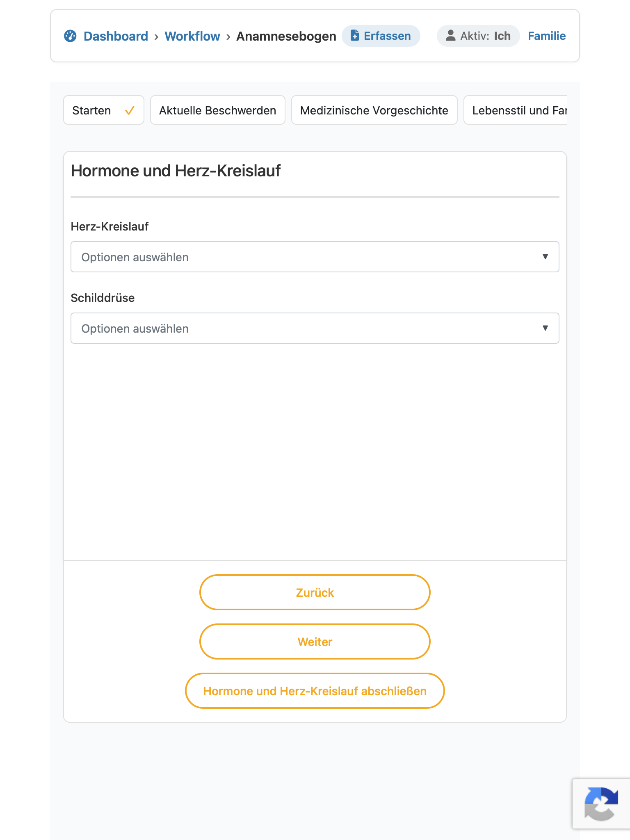
Task: Open the Lebensstil und Familie tab
Action: click(516, 110)
